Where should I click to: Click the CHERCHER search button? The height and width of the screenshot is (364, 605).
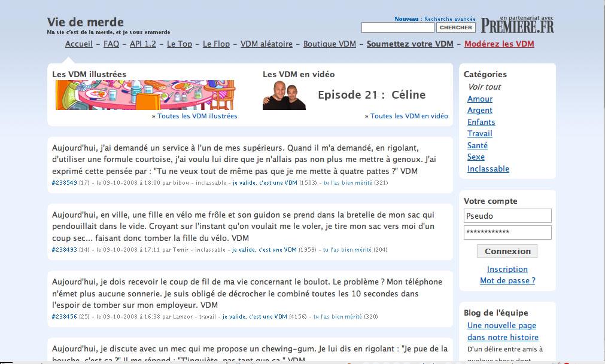(x=455, y=27)
